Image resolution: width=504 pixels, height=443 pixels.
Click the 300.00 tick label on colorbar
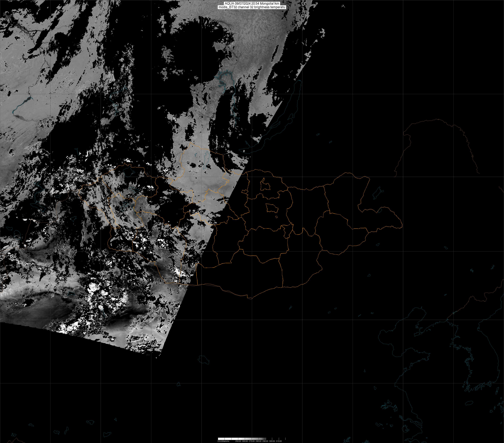pos(272,441)
